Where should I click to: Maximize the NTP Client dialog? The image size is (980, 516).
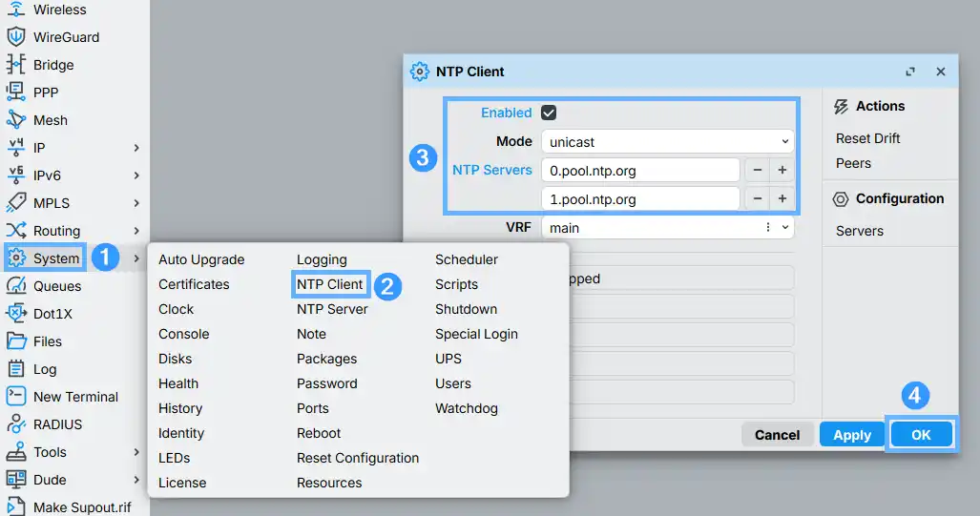coord(910,72)
